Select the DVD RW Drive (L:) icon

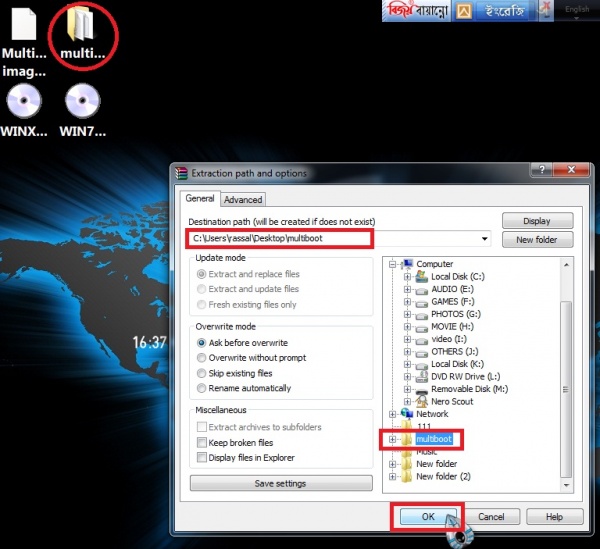tap(421, 376)
